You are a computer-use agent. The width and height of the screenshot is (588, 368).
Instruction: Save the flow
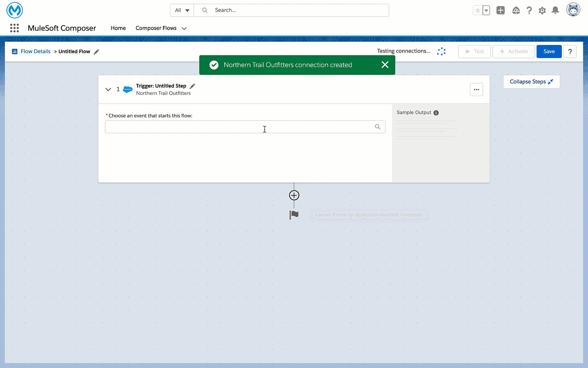coord(549,51)
